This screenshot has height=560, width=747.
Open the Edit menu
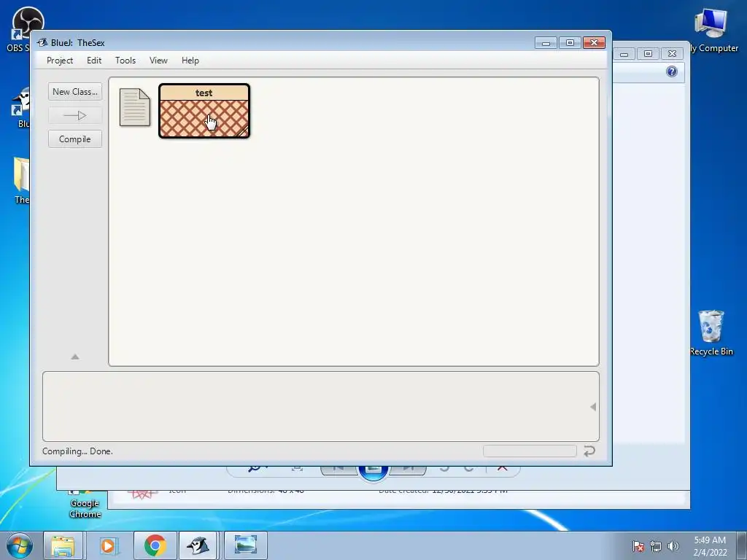point(94,61)
